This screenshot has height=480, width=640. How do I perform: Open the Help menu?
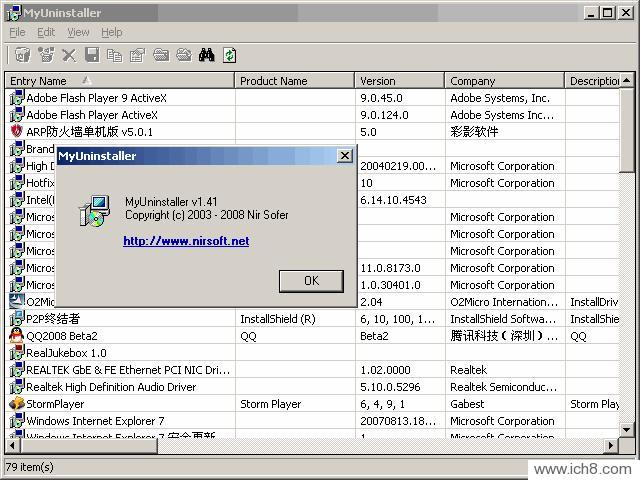click(112, 32)
